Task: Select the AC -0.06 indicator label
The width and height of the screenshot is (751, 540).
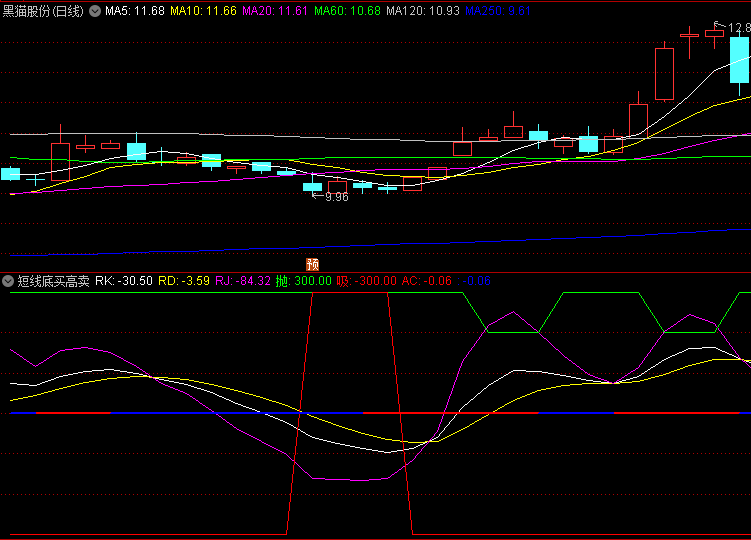Action: point(427,281)
